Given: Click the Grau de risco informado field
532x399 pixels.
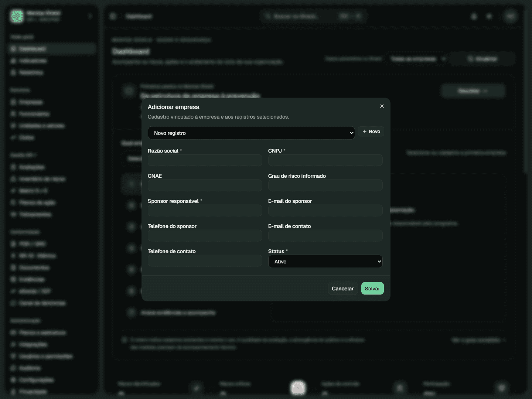Looking at the screenshot, I should tap(325, 185).
